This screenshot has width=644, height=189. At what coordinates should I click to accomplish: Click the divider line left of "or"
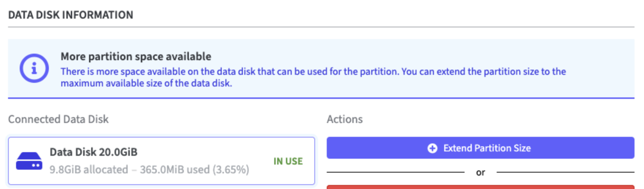pos(395,172)
